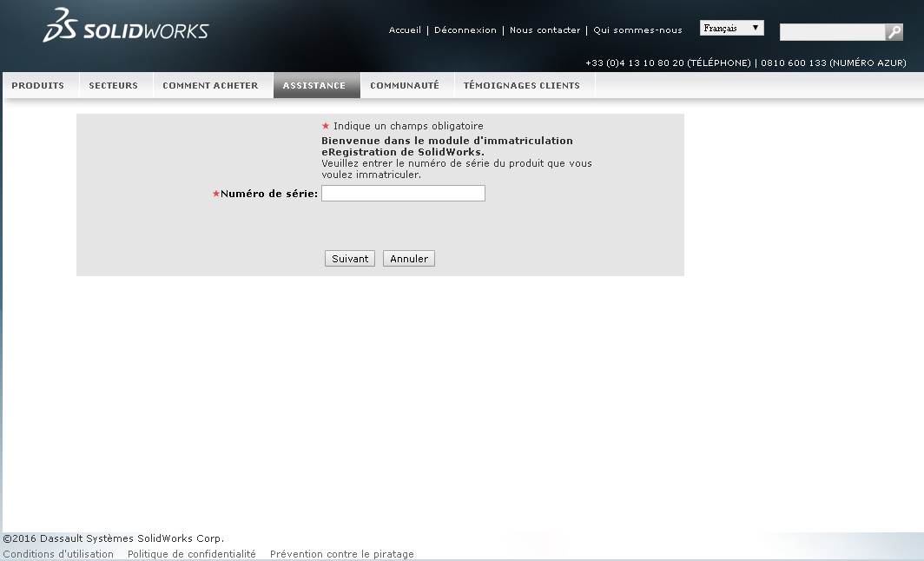
Task: Open Nous contacter link
Action: 544,30
